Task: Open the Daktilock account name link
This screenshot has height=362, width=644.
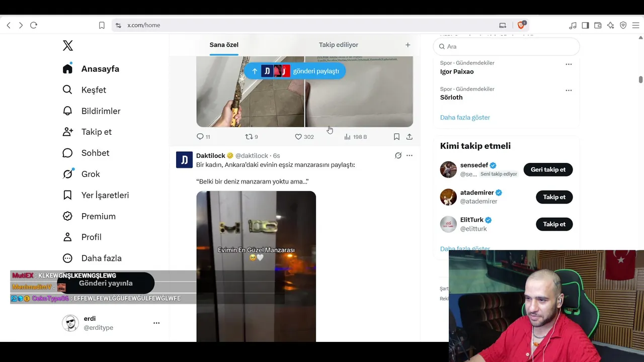Action: (211, 156)
